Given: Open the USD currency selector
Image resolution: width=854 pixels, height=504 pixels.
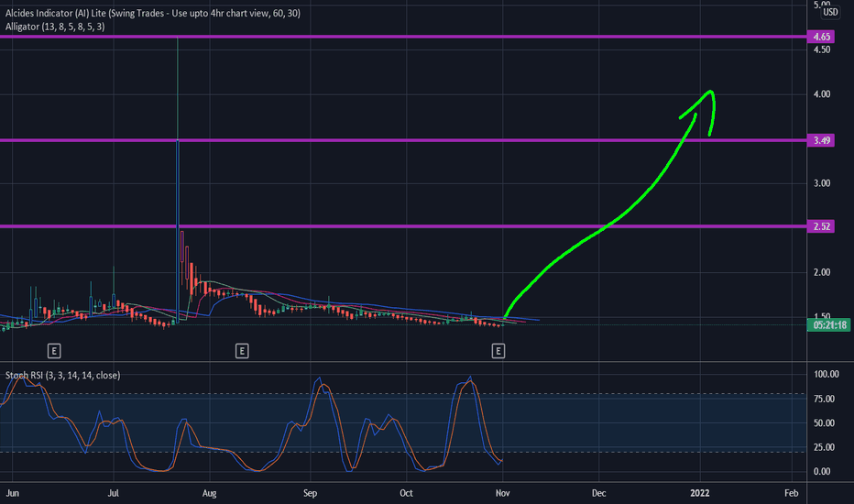Looking at the screenshot, I should tap(830, 12).
